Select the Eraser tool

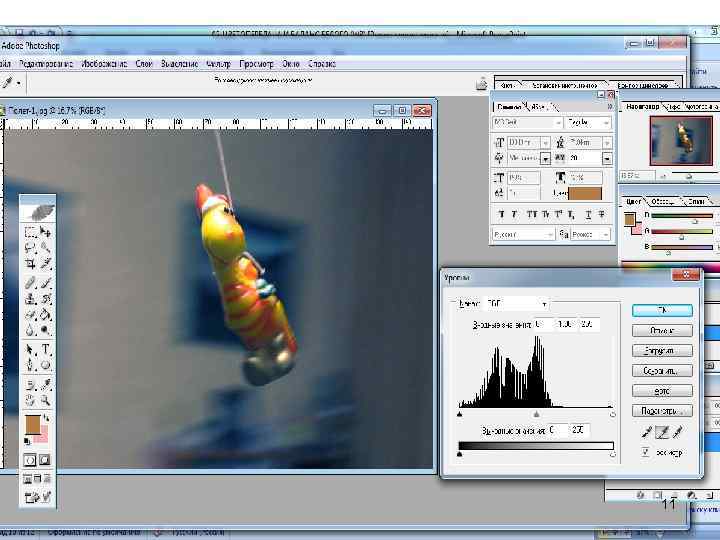[x=30, y=315]
